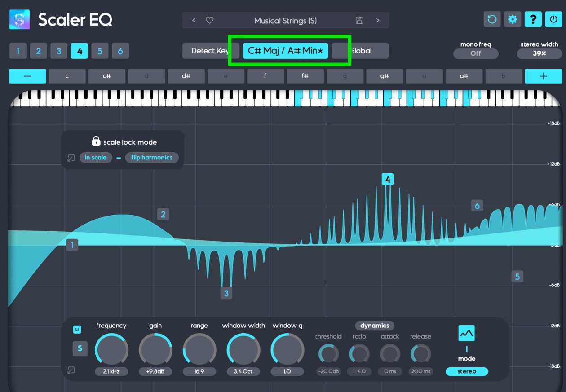Click the scale lock mode padlock icon
Image resolution: width=566 pixels, height=392 pixels.
point(96,141)
